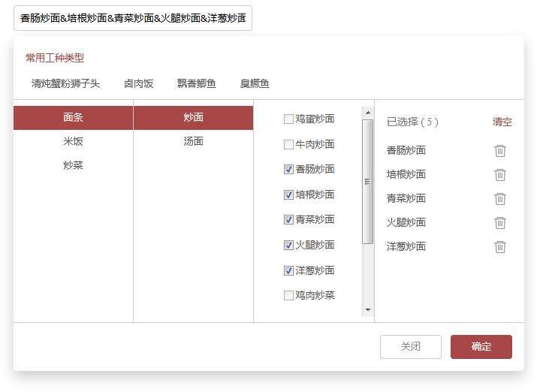This screenshot has width=543, height=392.
Task: Enable the 牛肉炒面 checkbox
Action: point(288,144)
